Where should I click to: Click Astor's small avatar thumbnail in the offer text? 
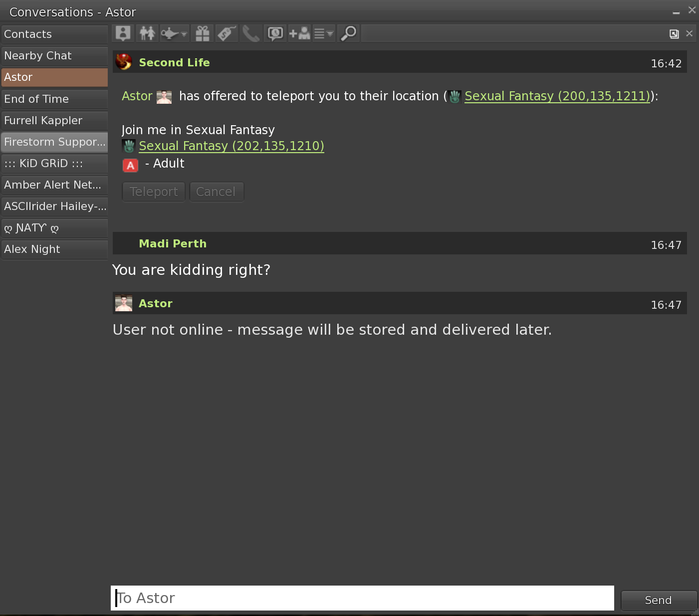coord(164,97)
